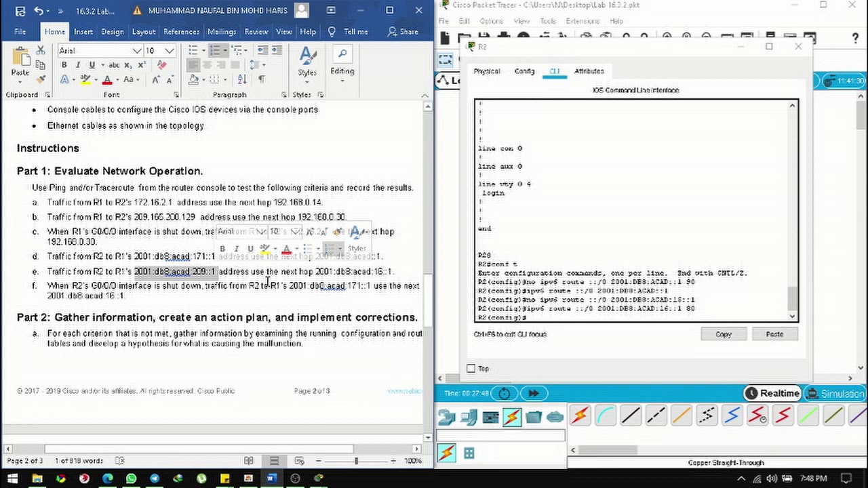
Task: Toggle Underline formatting in Word
Action: [92, 65]
